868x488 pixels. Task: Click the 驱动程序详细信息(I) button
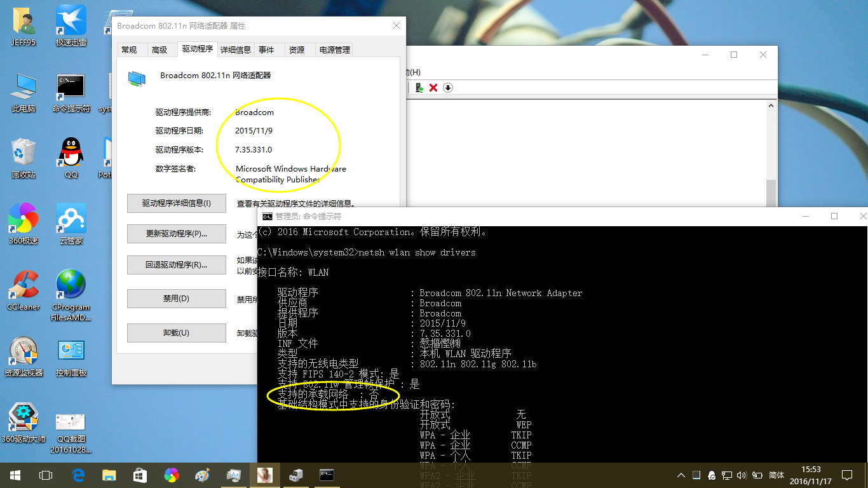click(177, 203)
